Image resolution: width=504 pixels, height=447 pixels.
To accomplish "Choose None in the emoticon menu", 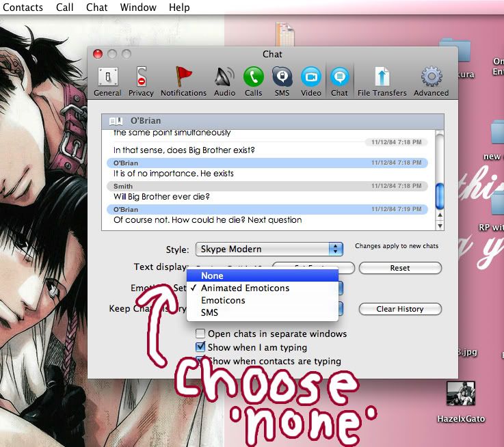I will click(x=263, y=275).
